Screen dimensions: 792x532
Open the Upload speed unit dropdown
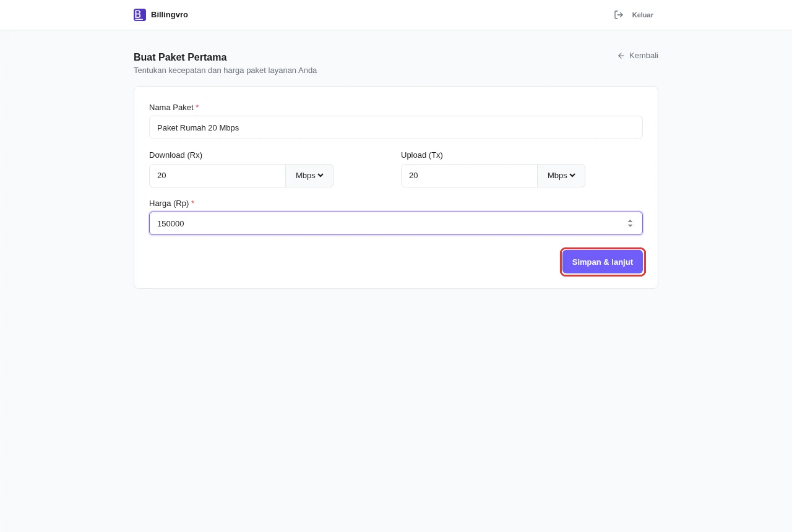pyautogui.click(x=561, y=176)
